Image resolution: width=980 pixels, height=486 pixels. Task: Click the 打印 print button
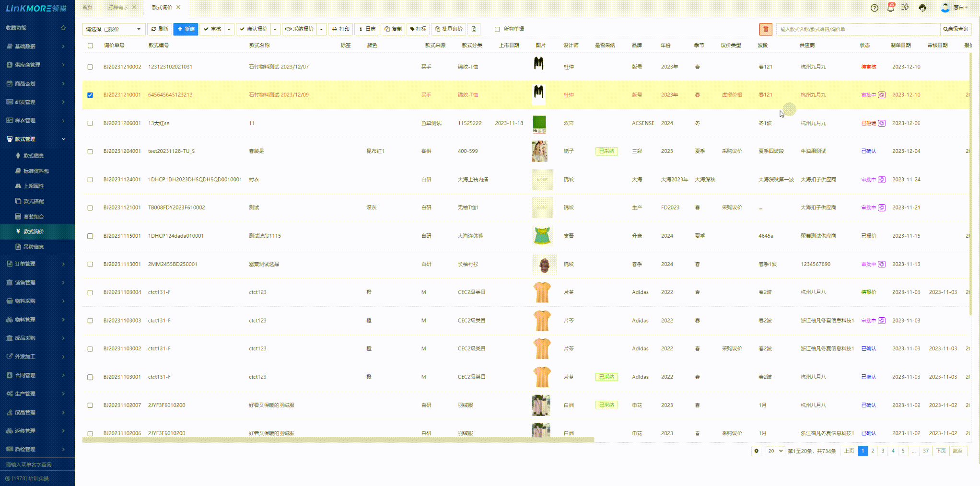click(x=340, y=29)
